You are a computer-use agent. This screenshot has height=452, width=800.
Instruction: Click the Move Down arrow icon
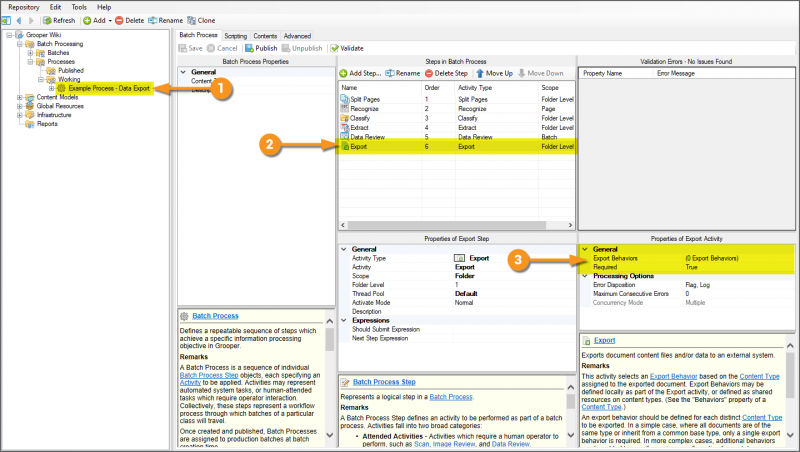click(x=521, y=73)
